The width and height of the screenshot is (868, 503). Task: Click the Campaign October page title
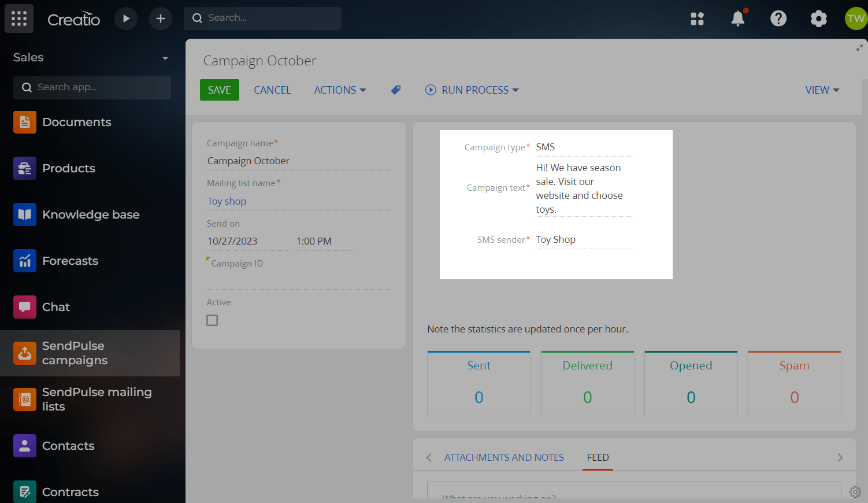[x=259, y=61]
